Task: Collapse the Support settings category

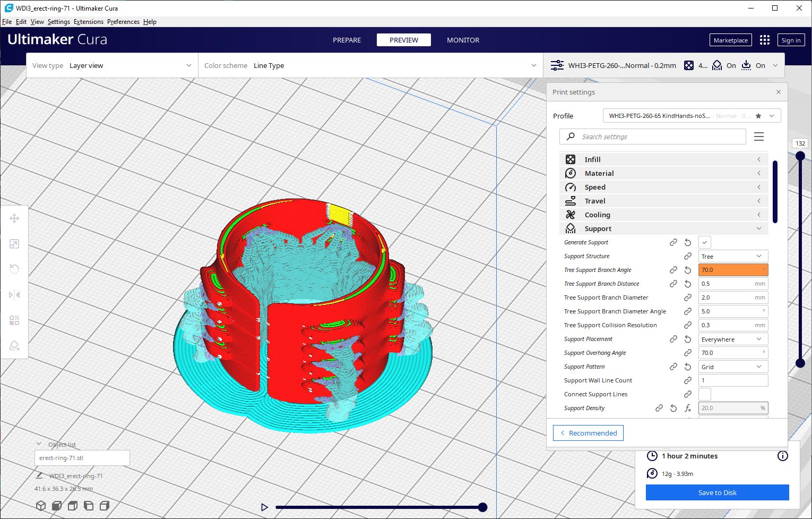Action: (663, 228)
